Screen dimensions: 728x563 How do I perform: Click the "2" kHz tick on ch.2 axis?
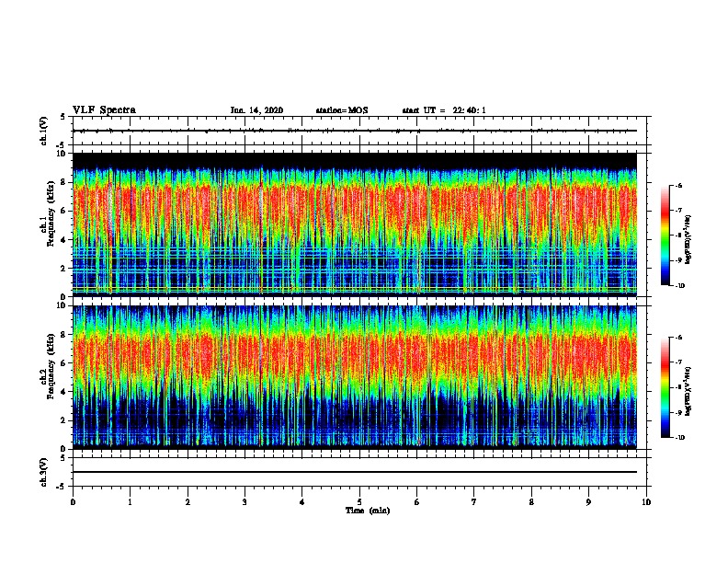click(x=63, y=420)
